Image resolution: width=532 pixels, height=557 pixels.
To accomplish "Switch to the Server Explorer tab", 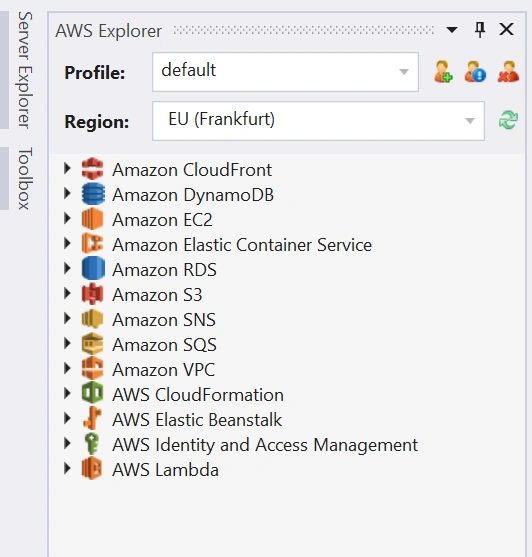I will [x=25, y=70].
